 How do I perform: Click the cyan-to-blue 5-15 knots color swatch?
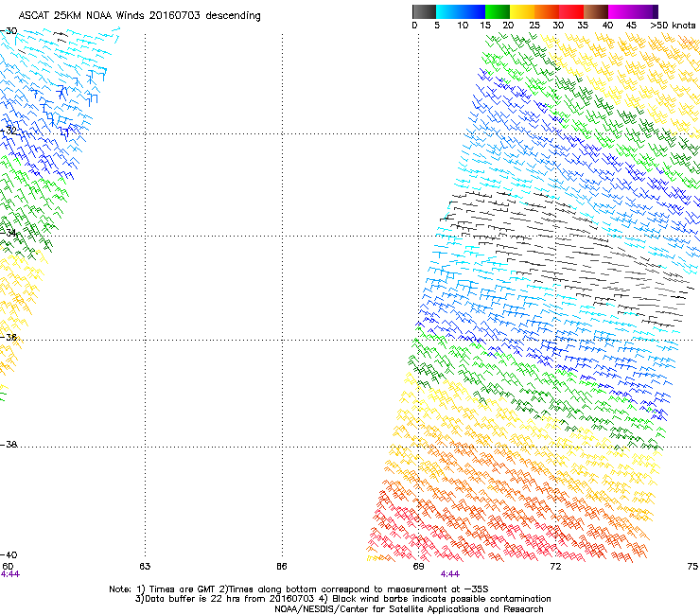coord(461,11)
